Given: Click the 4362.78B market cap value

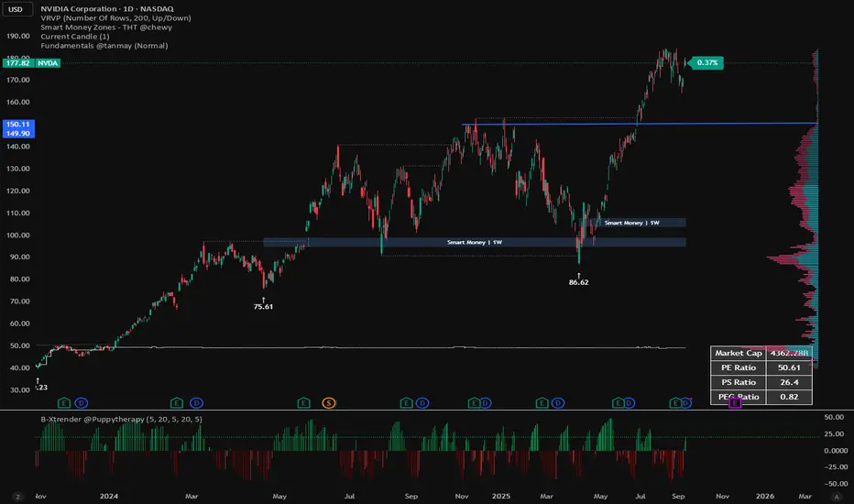Looking at the screenshot, I should click(x=789, y=353).
